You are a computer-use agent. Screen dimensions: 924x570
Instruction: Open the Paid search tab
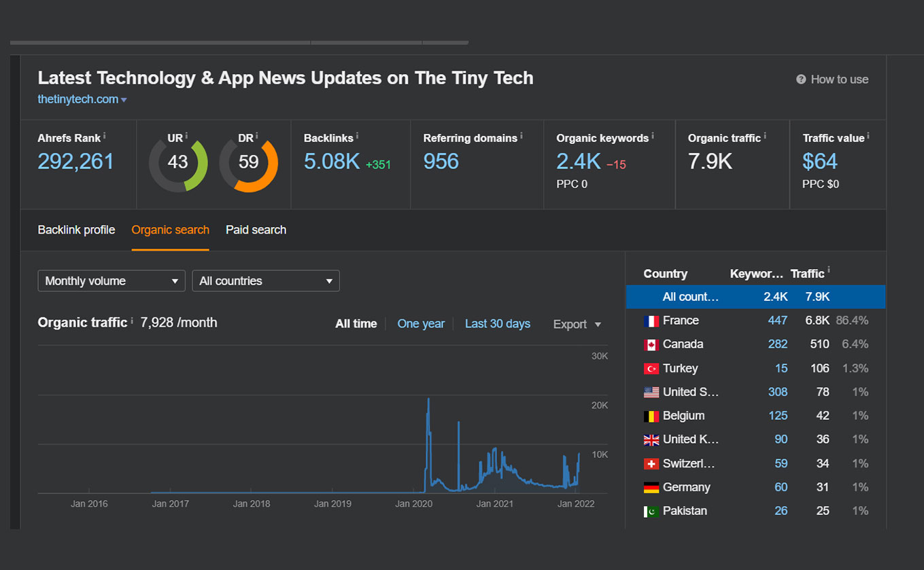click(x=256, y=230)
